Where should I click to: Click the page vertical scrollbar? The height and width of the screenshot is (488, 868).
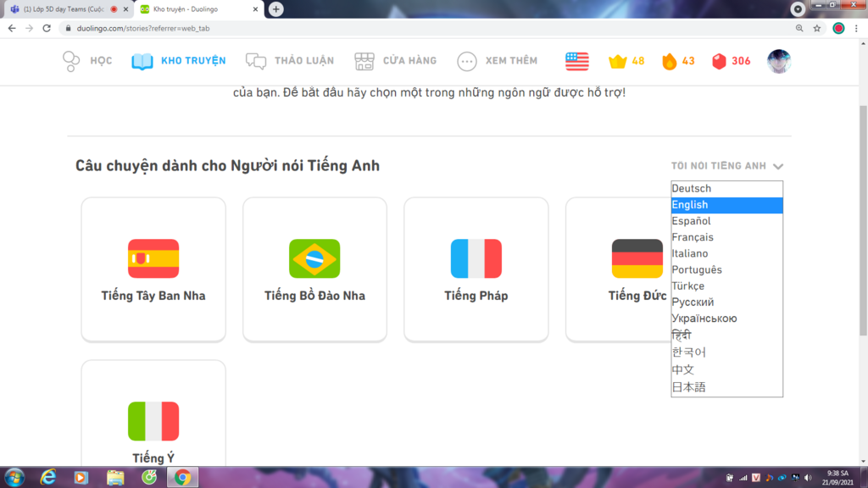[863, 221]
